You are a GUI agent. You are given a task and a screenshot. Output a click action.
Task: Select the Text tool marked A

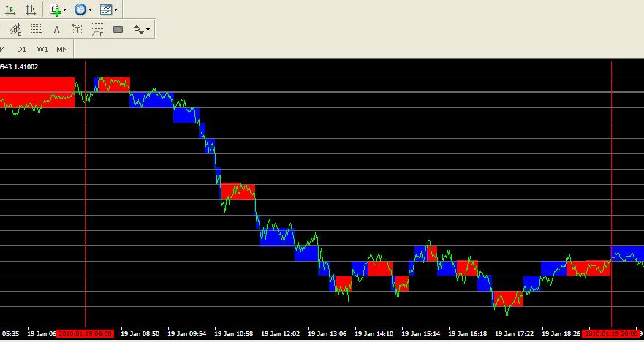[x=57, y=29]
